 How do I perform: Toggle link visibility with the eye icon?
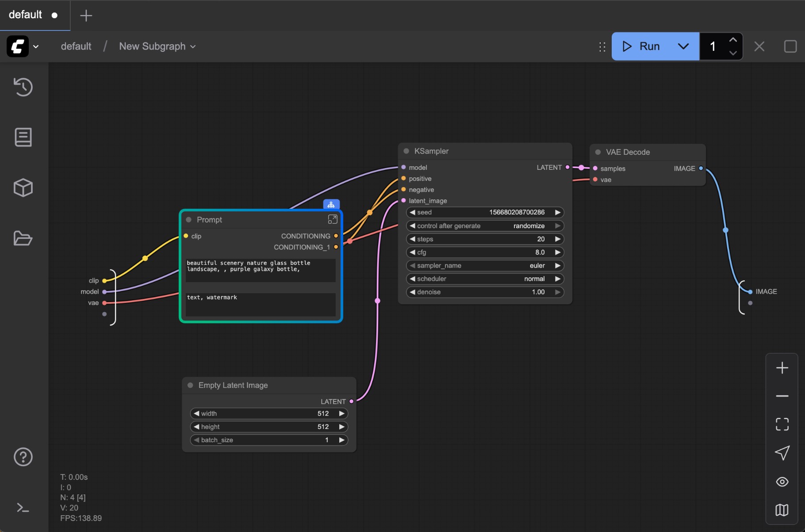coord(782,482)
